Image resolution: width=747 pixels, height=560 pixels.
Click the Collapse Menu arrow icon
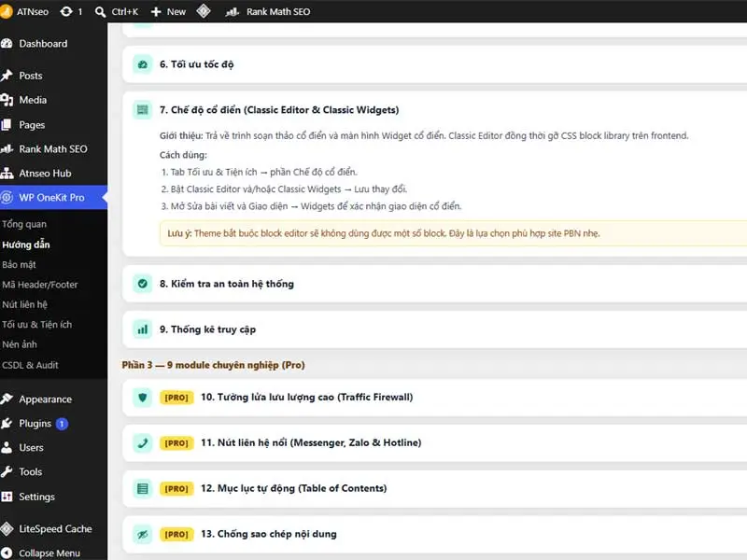coord(7,553)
